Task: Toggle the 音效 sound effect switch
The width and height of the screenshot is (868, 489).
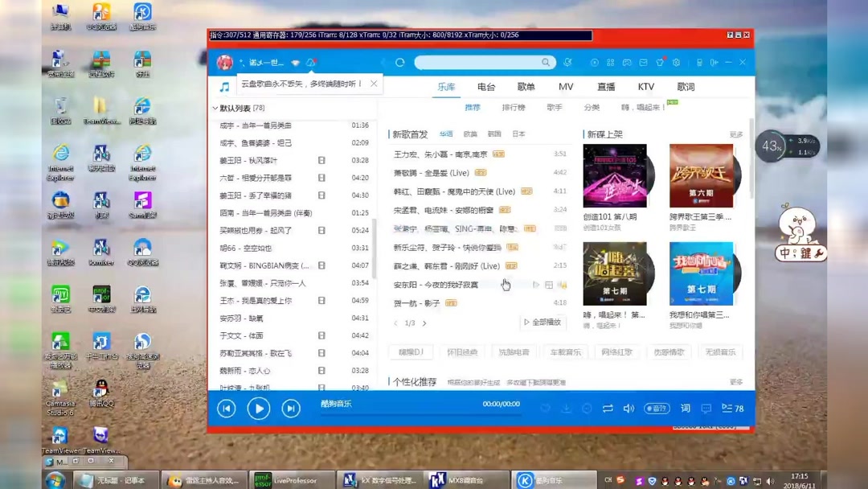Action: click(657, 408)
